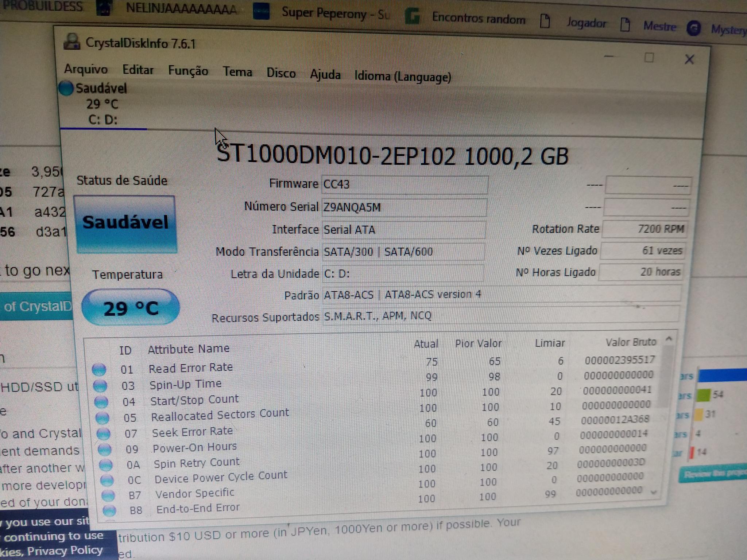Image resolution: width=747 pixels, height=560 pixels.
Task: Click the Saudável health status button
Action: [125, 223]
